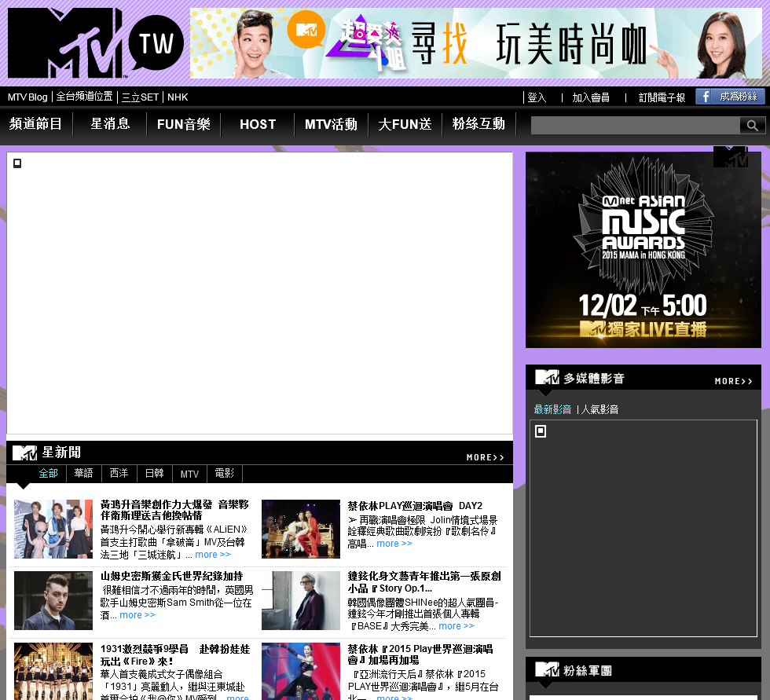Open the 黃鴻升 alien photo thumbnail
This screenshot has height=700, width=770.
pos(53,529)
